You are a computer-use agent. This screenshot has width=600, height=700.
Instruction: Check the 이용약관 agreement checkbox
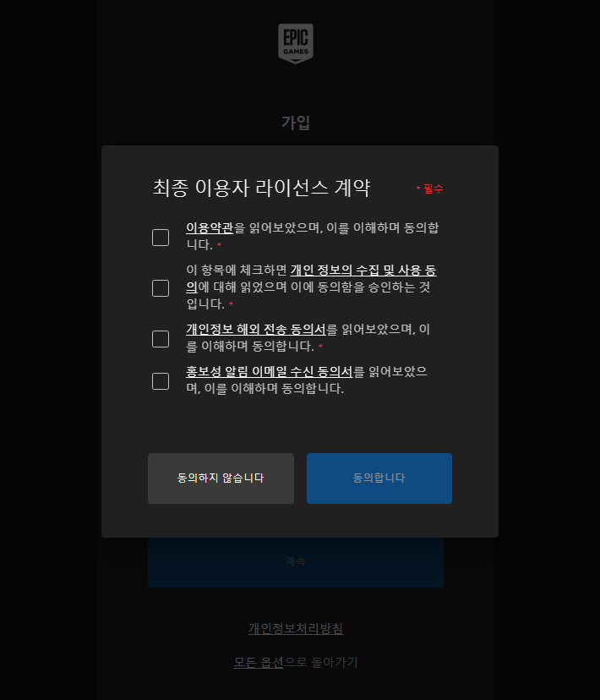point(161,238)
